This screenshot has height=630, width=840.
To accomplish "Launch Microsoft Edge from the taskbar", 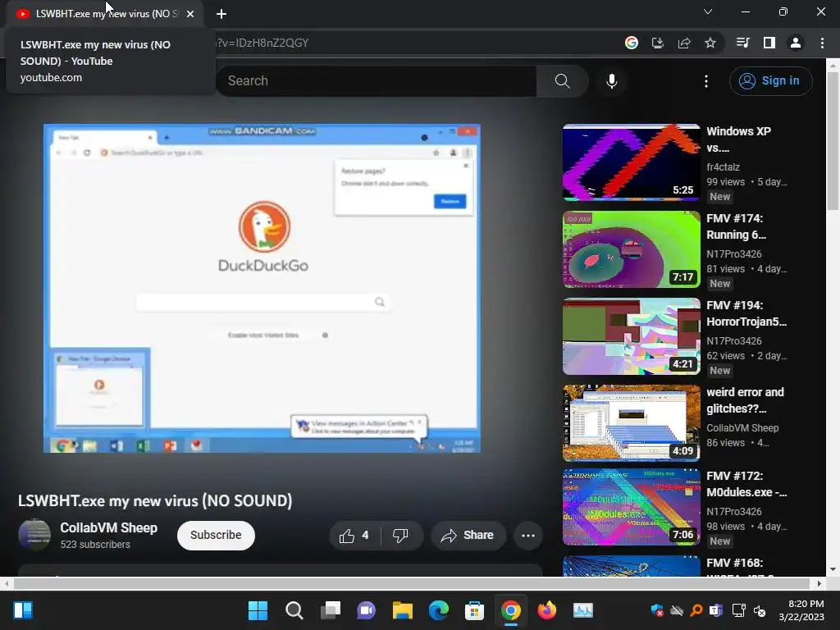I will (439, 610).
